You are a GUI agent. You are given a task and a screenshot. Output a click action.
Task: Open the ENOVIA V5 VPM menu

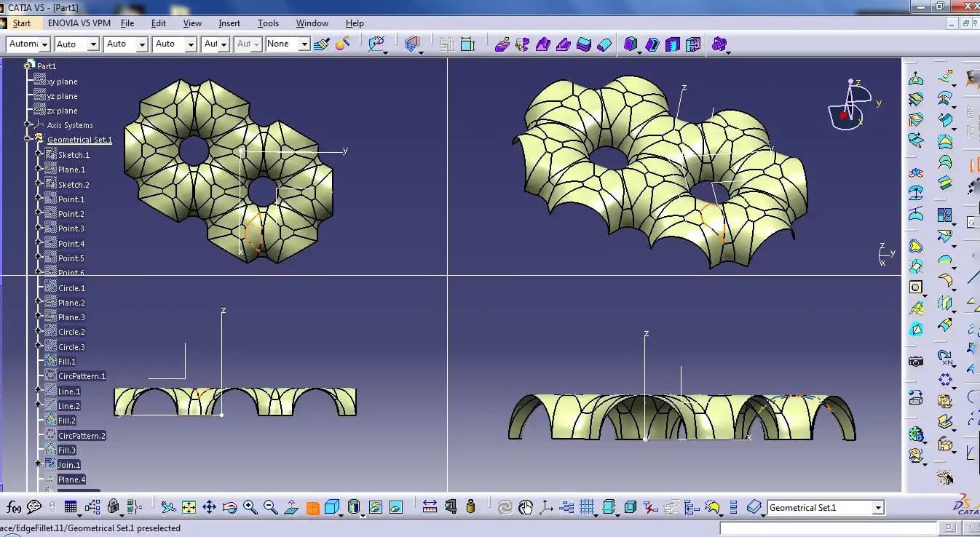pos(80,23)
